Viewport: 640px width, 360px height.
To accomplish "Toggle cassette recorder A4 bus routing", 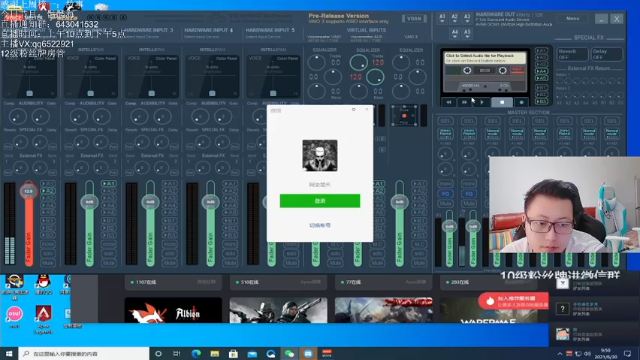I will pyautogui.click(x=541, y=71).
